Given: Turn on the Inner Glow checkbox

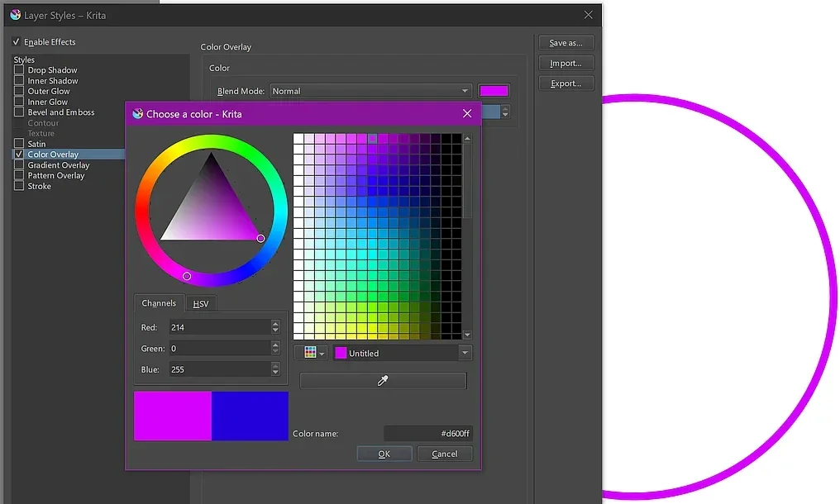Looking at the screenshot, I should (19, 102).
